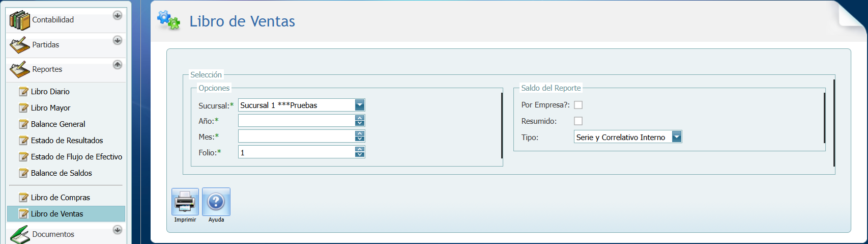
Task: Click the Contabilidad books icon
Action: coord(19,20)
